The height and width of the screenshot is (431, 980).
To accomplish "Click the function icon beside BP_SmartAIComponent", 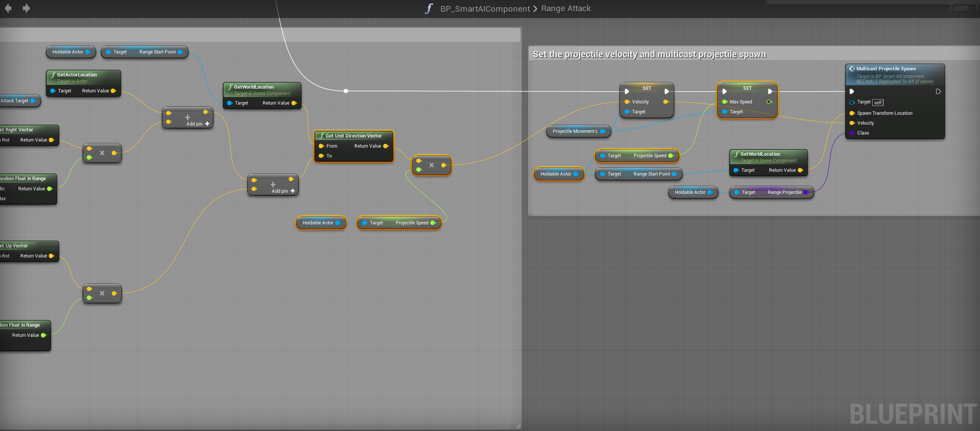I will tap(429, 8).
